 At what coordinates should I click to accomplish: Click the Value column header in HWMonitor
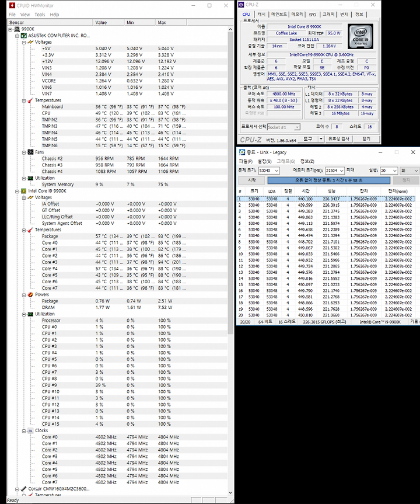(108, 23)
